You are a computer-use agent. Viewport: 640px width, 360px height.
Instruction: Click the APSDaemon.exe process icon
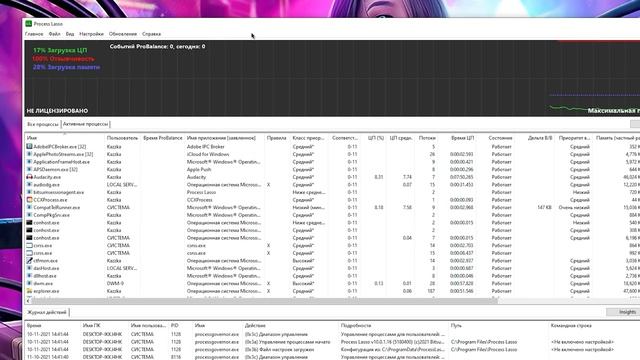click(29, 169)
